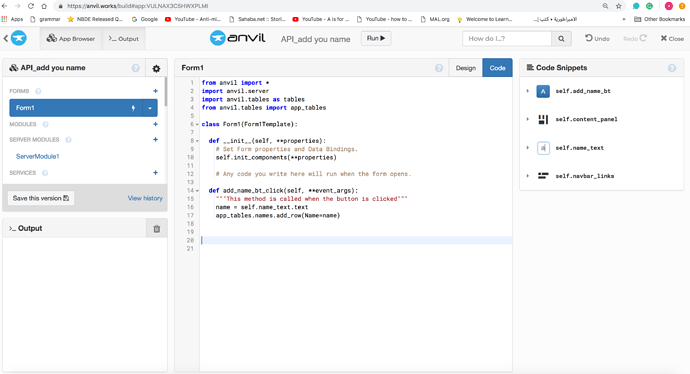Image resolution: width=690 pixels, height=374 pixels.
Task: Place cursor on empty line 20
Action: click(x=356, y=240)
